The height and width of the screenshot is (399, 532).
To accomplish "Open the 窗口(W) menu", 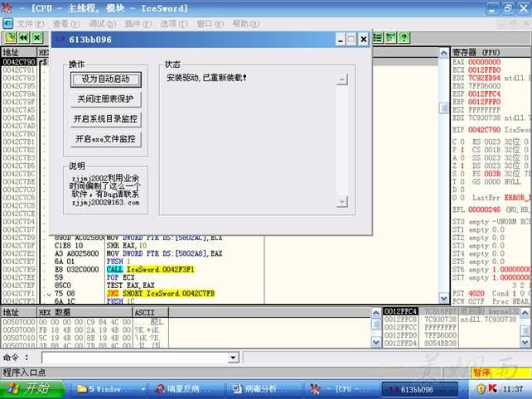I will click(x=210, y=24).
